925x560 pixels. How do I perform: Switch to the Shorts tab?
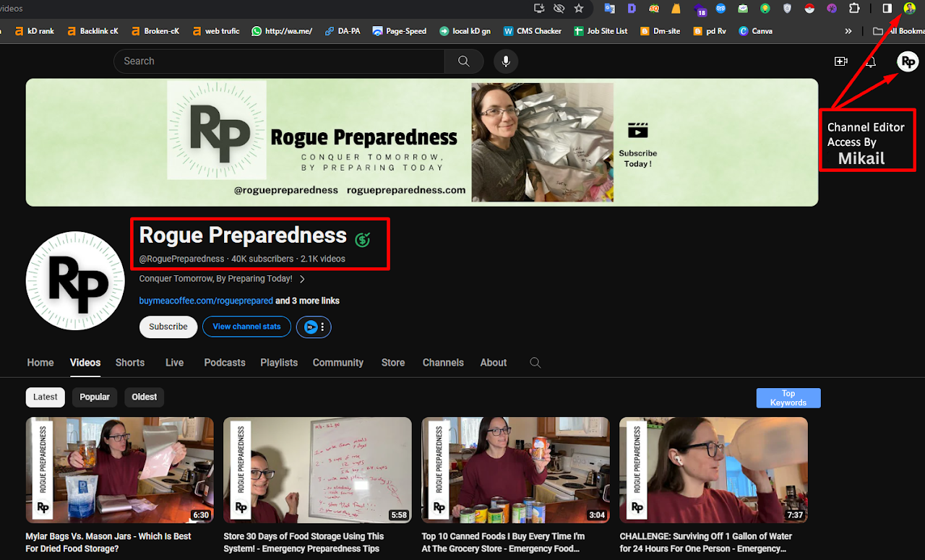(130, 363)
